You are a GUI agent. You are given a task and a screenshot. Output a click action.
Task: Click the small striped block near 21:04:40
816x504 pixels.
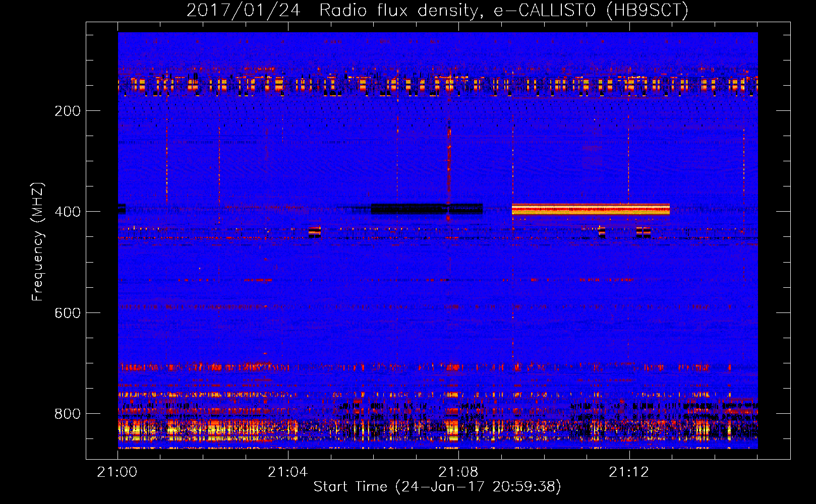coord(314,232)
